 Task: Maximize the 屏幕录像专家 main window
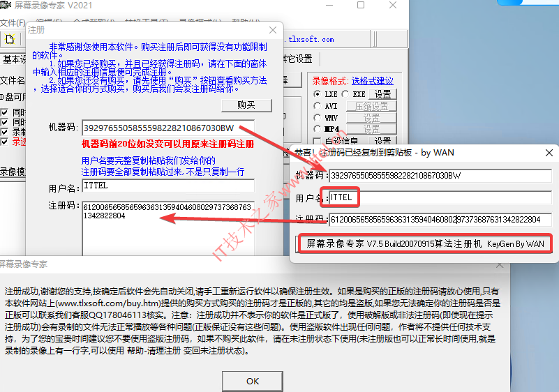361,5
